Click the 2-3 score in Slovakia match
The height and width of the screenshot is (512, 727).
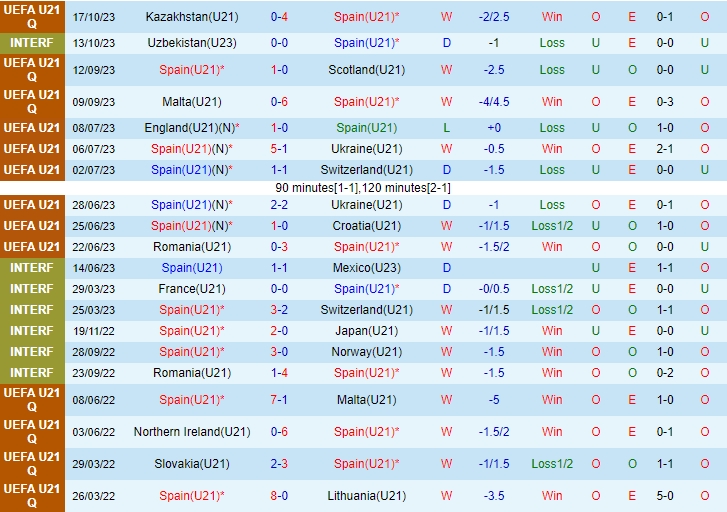(x=280, y=464)
